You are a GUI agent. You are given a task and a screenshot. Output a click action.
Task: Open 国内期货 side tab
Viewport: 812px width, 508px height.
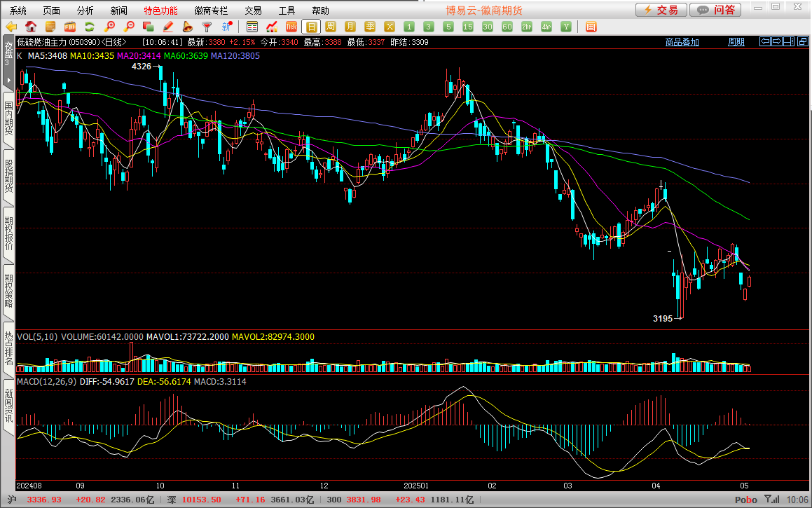tap(8, 118)
